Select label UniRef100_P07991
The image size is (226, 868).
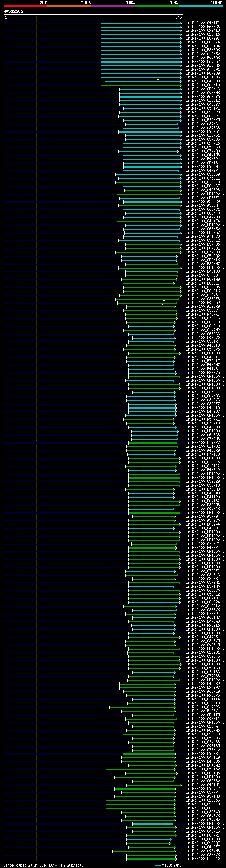tap(203, 248)
